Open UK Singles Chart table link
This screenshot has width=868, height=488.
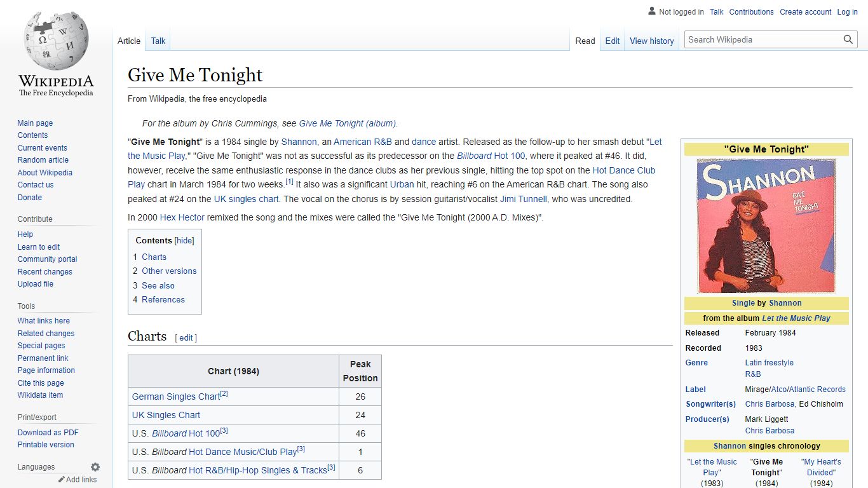[x=166, y=415]
